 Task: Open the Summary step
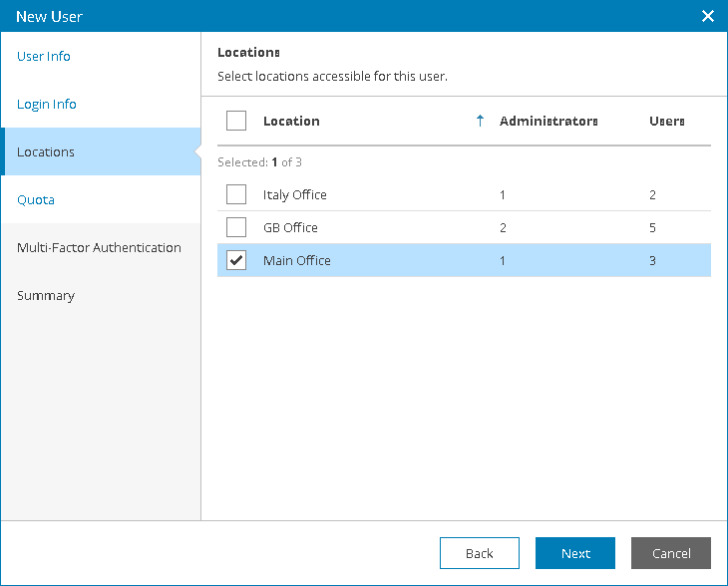pos(46,295)
